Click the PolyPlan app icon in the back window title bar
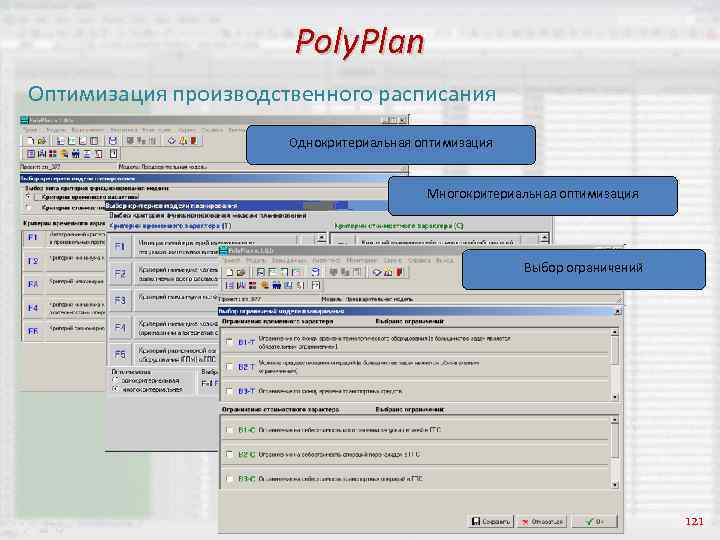Viewport: 720px width, 540px height. (x=24, y=120)
